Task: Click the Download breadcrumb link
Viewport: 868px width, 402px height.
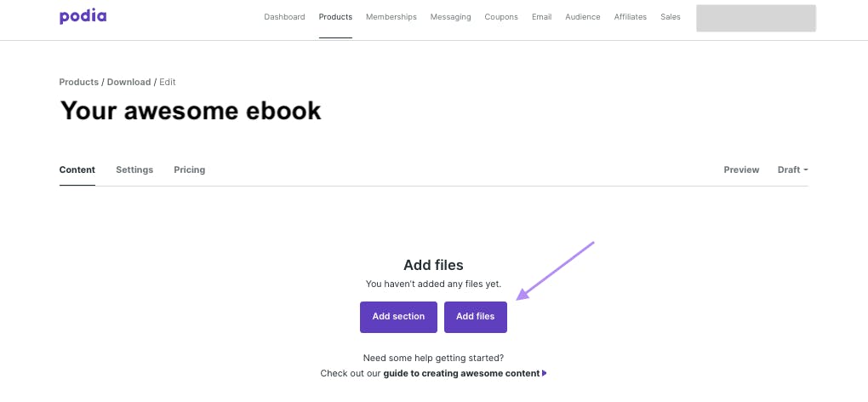Action: tap(129, 82)
